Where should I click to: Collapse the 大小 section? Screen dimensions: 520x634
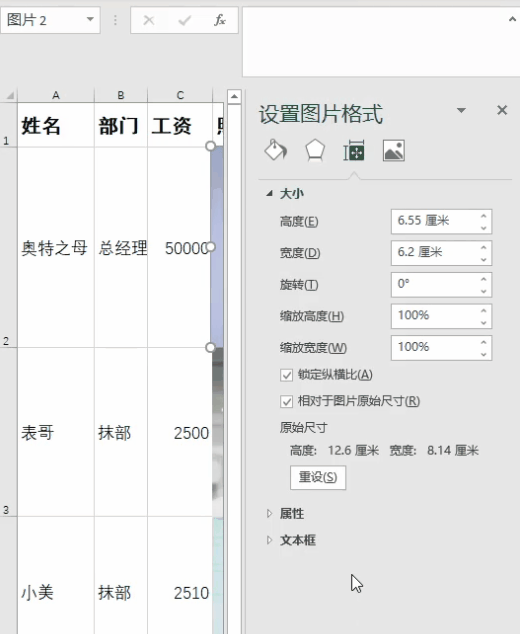[x=269, y=194]
